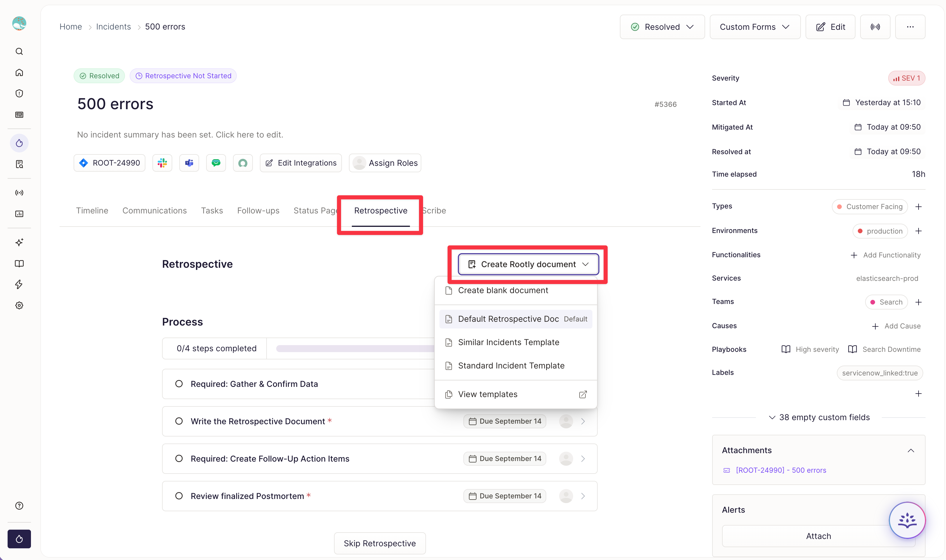
Task: Add an environment with the plus icon
Action: pos(919,231)
